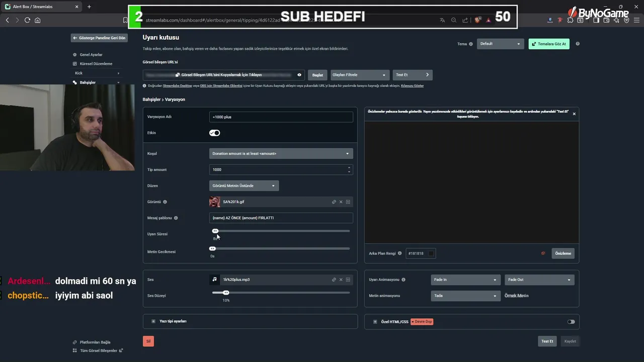Click the Metin Gecikmesi slider handle
The height and width of the screenshot is (362, 644).
coord(212,248)
